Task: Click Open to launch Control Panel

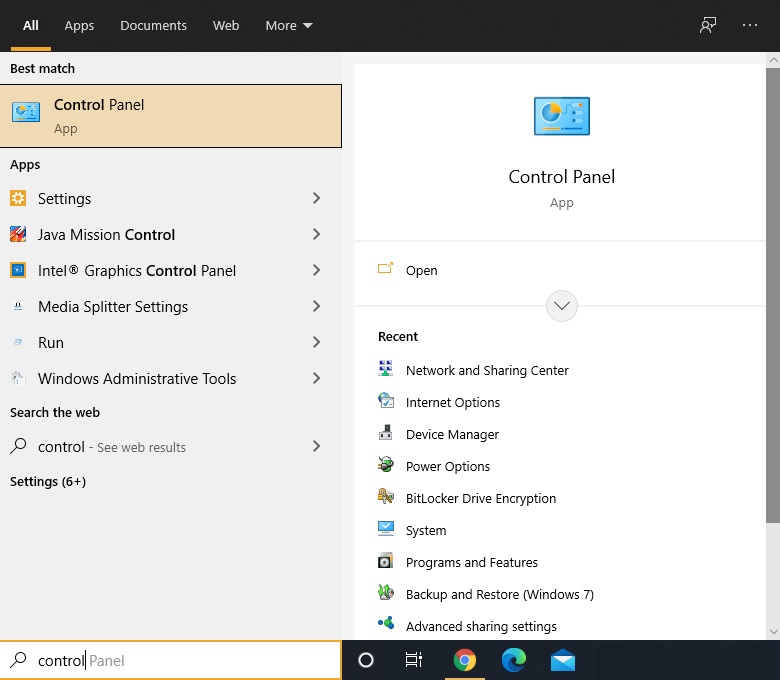Action: point(421,270)
